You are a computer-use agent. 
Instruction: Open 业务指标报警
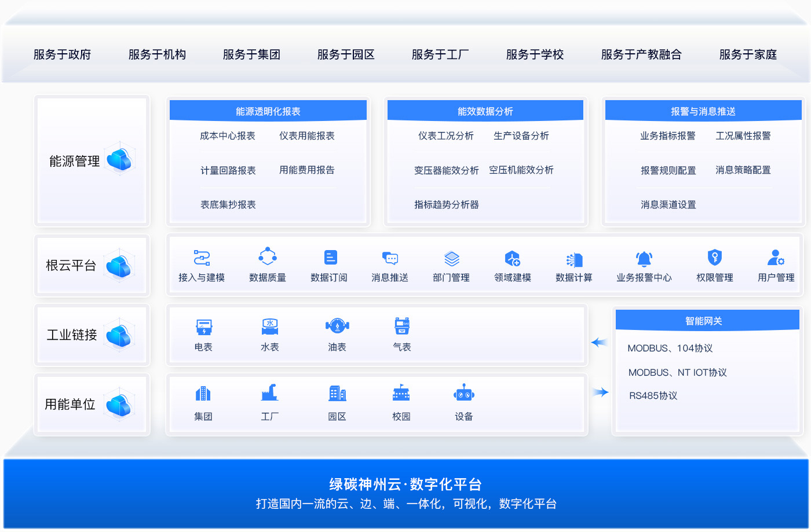[668, 135]
